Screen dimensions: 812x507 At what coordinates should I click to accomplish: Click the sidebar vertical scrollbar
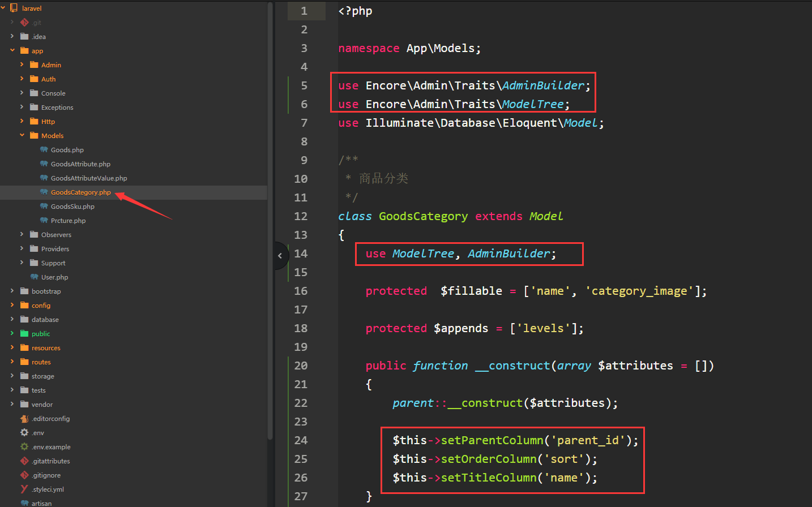click(x=270, y=221)
